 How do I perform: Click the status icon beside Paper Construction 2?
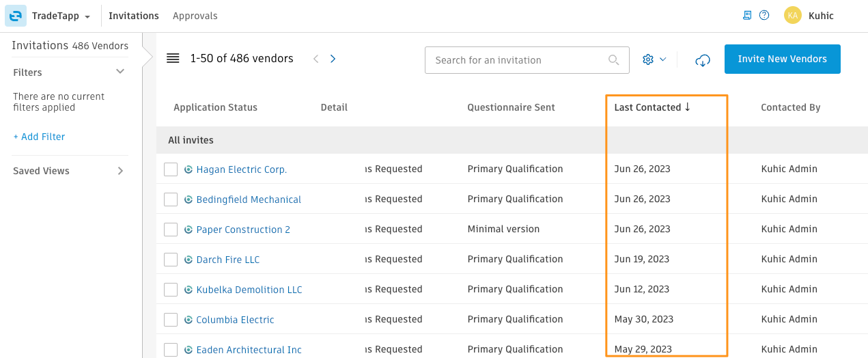[188, 230]
